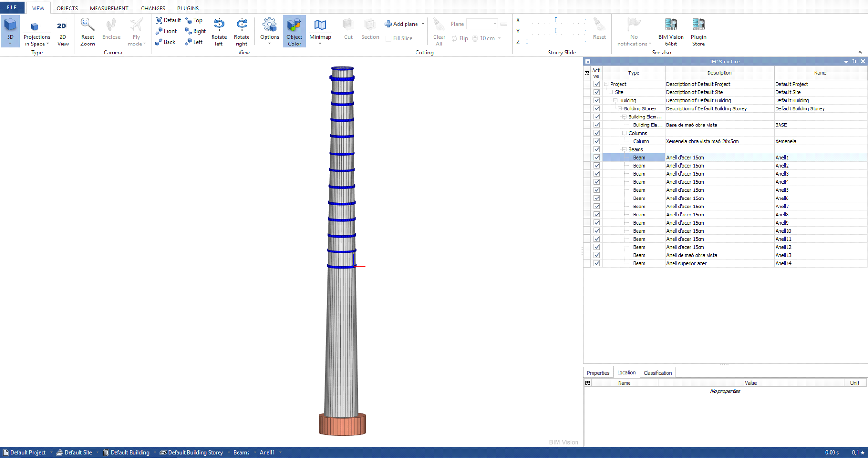Switch to OBJECTS ribbon tab
Image resolution: width=868 pixels, height=458 pixels.
coord(67,9)
